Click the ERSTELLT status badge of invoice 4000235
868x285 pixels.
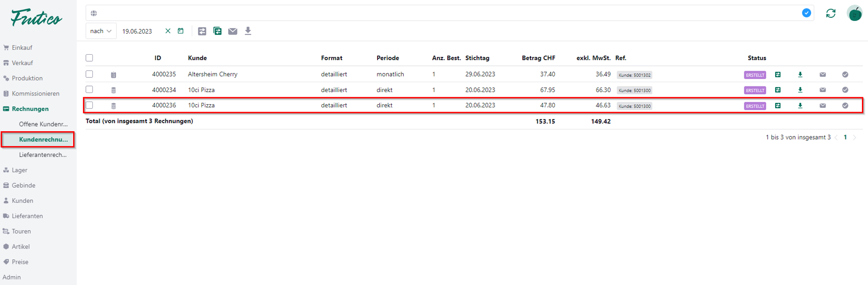coord(755,75)
